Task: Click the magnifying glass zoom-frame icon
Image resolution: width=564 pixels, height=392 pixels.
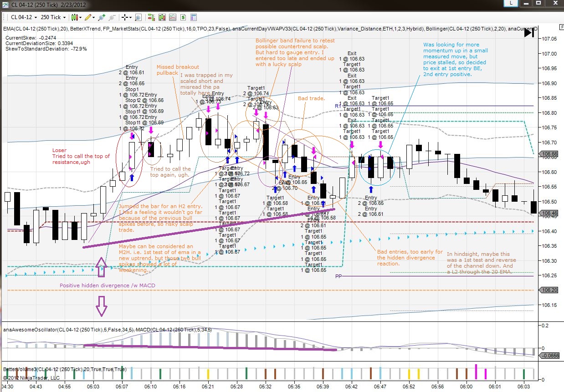Action: [x=138, y=17]
